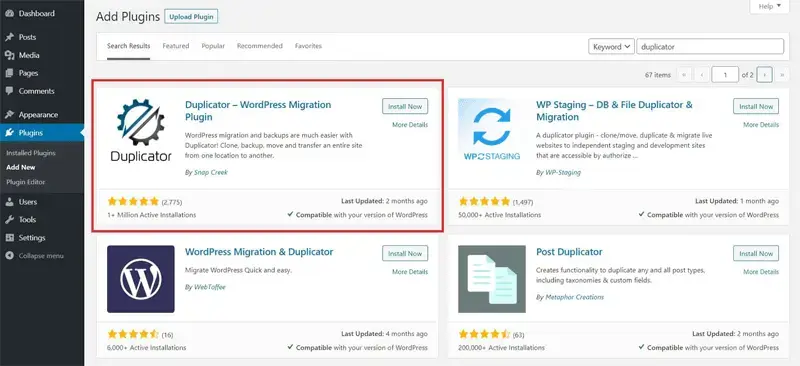The height and width of the screenshot is (366, 800).
Task: Go to previous page arrow
Action: click(x=702, y=75)
